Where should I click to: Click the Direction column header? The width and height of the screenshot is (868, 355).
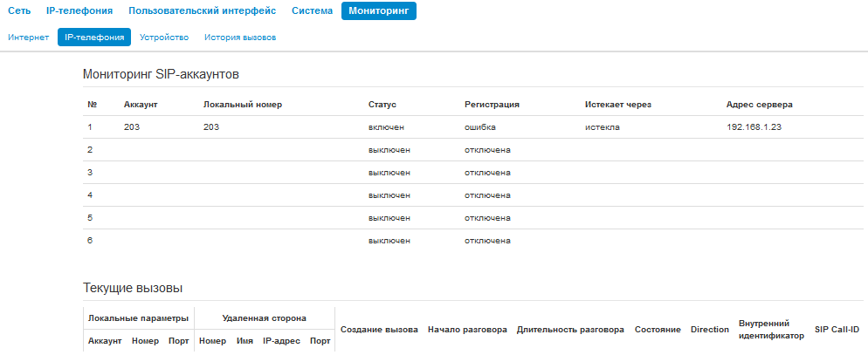coord(709,330)
